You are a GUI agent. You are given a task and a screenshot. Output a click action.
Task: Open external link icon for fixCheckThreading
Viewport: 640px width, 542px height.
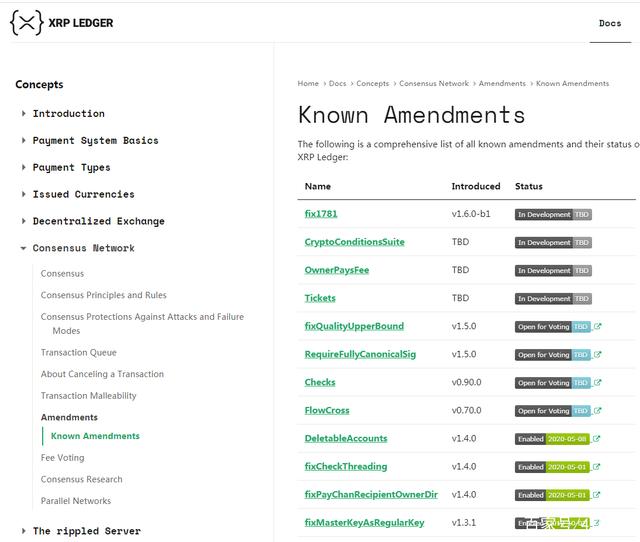(x=596, y=467)
